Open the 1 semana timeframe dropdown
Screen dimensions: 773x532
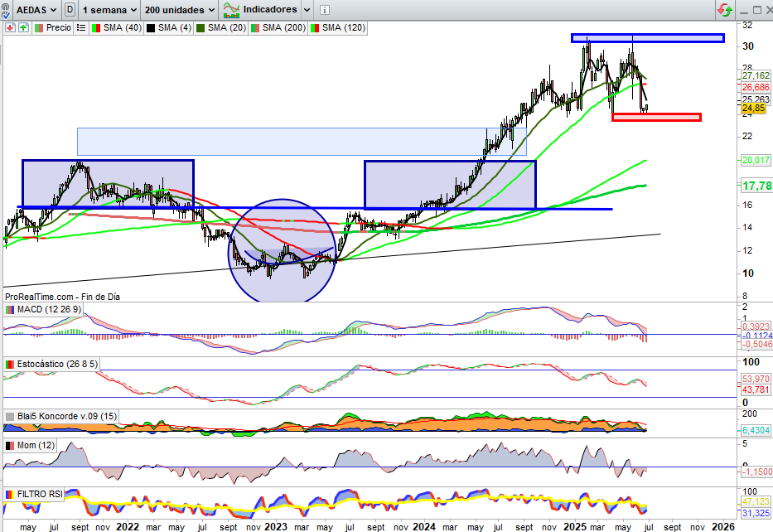(x=109, y=10)
